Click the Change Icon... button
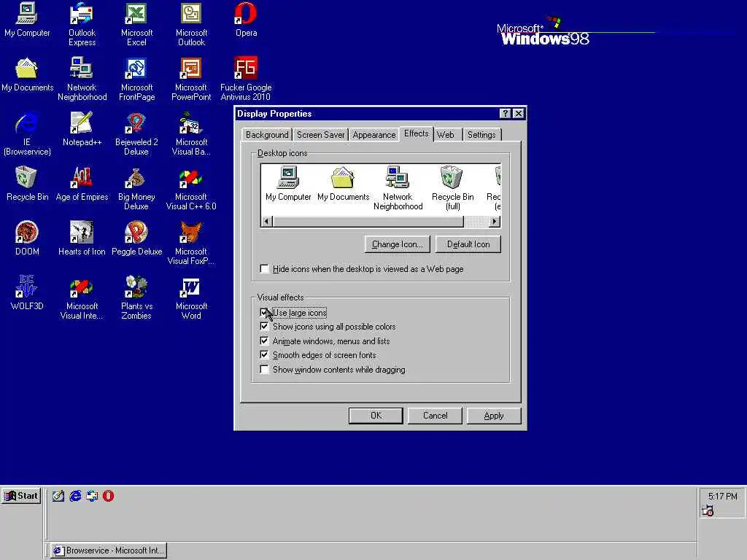Image resolution: width=747 pixels, height=560 pixels. click(398, 244)
